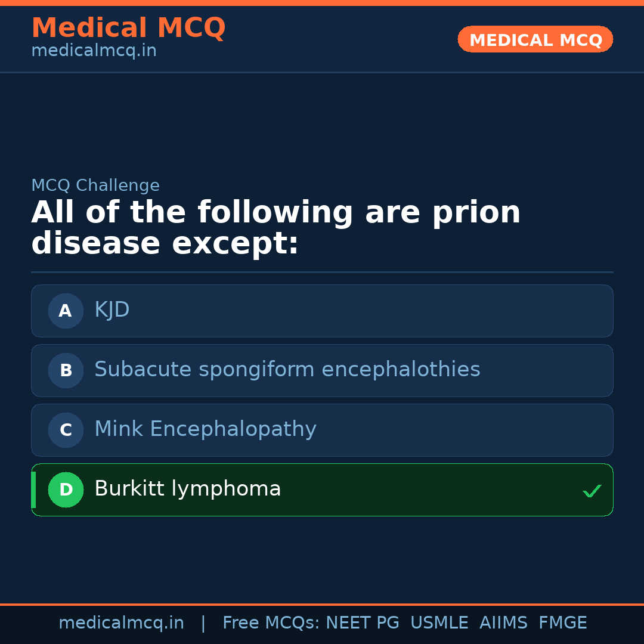Click the Medical MCQ header logo

click(x=128, y=27)
